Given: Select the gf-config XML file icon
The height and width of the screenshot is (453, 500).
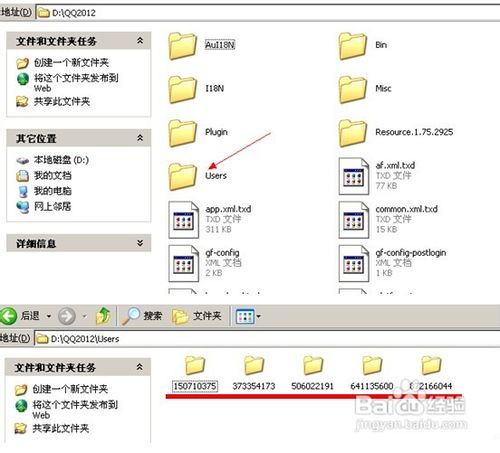Looking at the screenshot, I should coord(184,264).
